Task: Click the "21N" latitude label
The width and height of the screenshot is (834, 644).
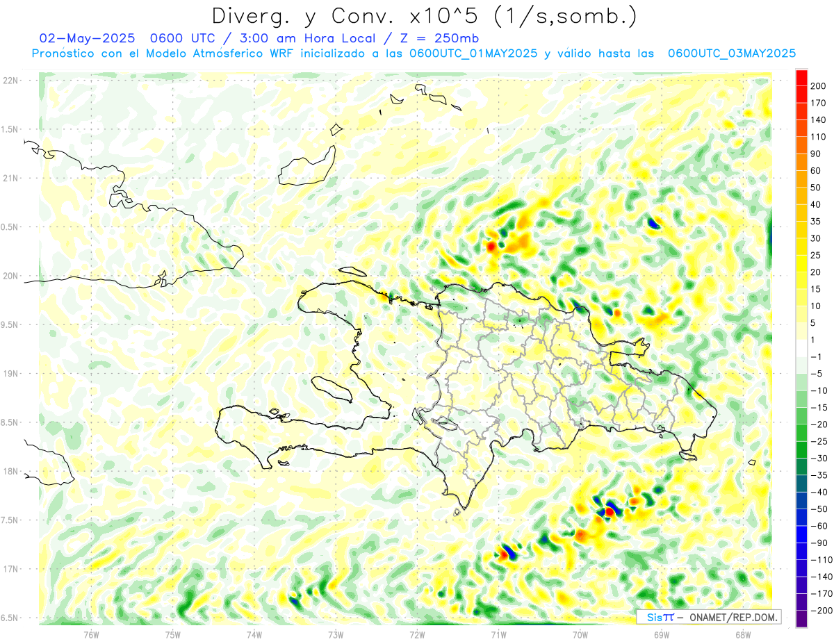Action: 10,179
